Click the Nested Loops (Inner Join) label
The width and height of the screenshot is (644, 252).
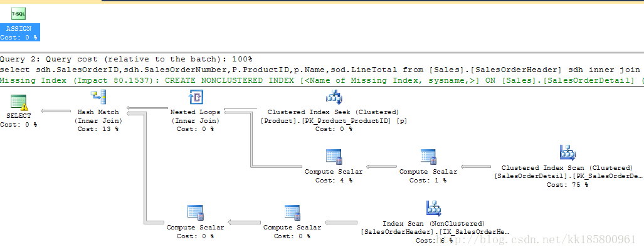pos(196,116)
